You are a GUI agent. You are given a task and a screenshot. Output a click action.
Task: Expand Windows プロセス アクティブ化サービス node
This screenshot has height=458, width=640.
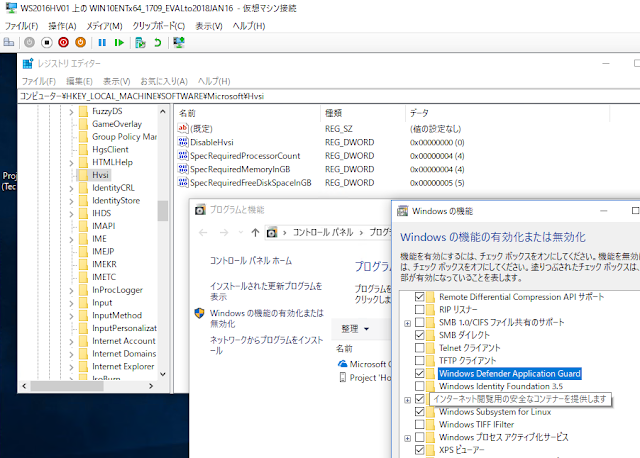(407, 438)
